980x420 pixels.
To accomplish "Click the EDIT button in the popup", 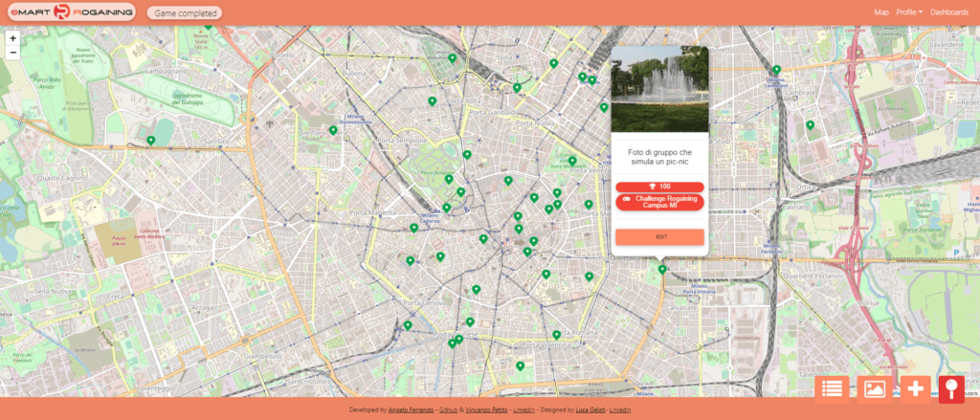I will (x=660, y=237).
